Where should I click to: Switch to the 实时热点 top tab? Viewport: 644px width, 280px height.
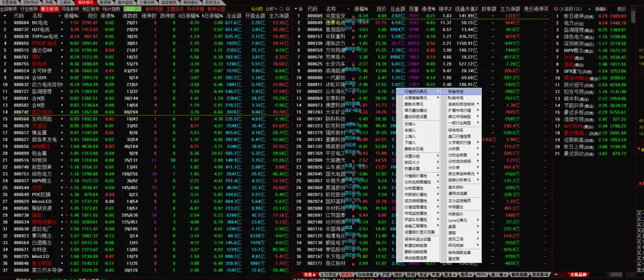(x=30, y=2)
